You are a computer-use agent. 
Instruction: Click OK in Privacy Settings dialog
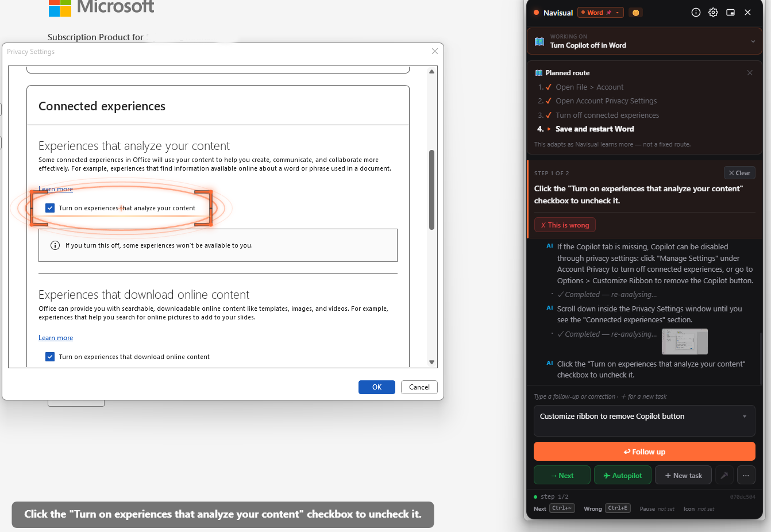coord(377,387)
